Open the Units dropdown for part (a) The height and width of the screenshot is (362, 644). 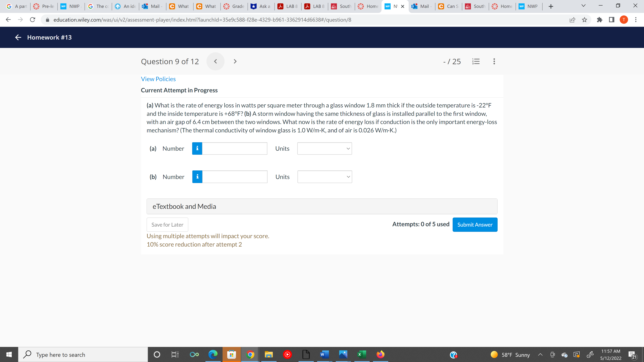325,148
